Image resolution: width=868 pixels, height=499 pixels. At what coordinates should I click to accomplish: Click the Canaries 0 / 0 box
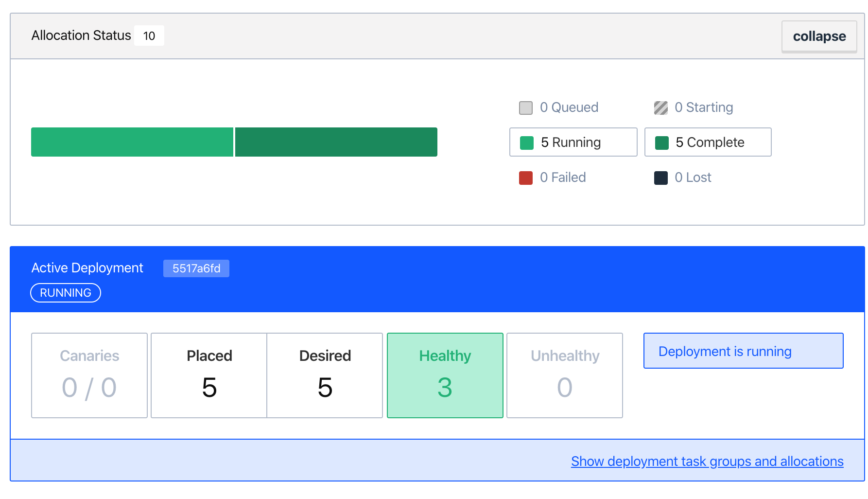[89, 375]
